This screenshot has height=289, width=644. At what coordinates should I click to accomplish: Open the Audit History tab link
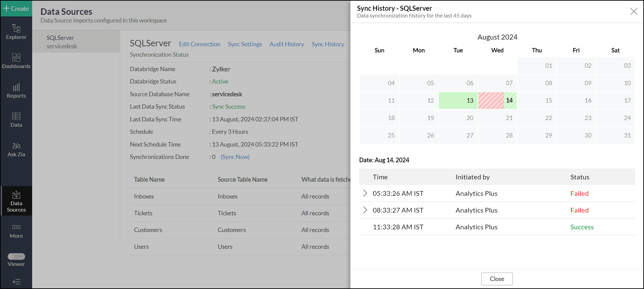pyautogui.click(x=287, y=44)
